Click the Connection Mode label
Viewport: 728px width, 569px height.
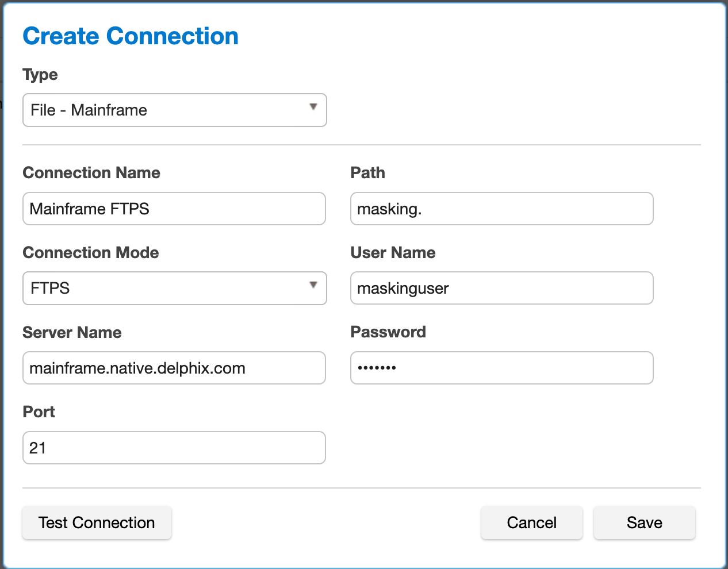pos(91,253)
